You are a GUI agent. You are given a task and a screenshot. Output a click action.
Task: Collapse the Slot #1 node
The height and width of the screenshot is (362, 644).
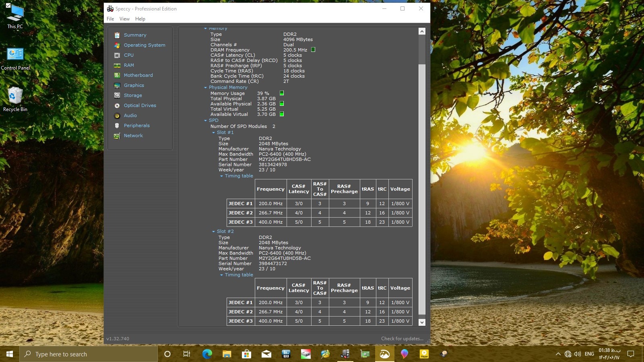213,132
